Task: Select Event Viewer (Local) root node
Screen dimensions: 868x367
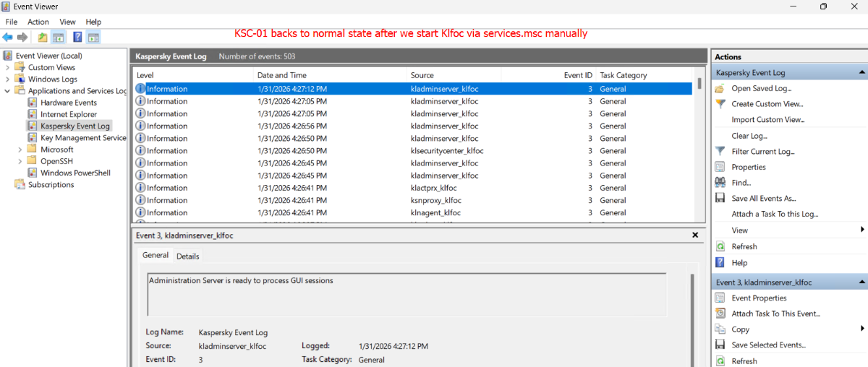Action: click(x=48, y=56)
